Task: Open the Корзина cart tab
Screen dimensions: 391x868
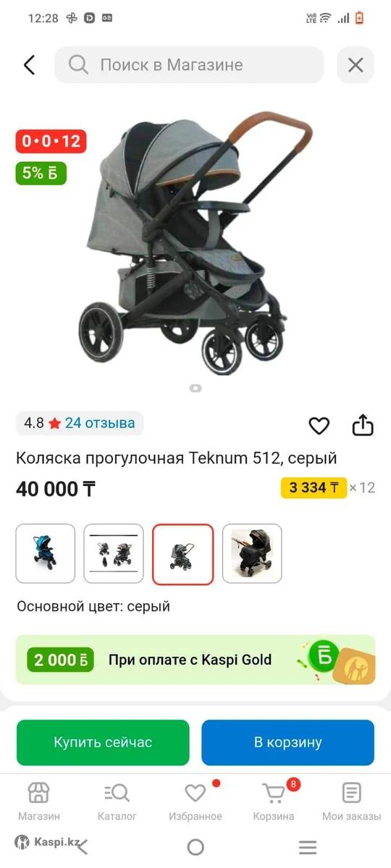Action: (274, 801)
